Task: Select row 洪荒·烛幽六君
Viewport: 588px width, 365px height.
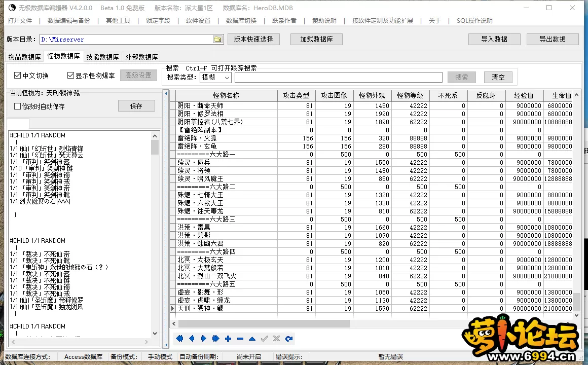Action: 371,243
